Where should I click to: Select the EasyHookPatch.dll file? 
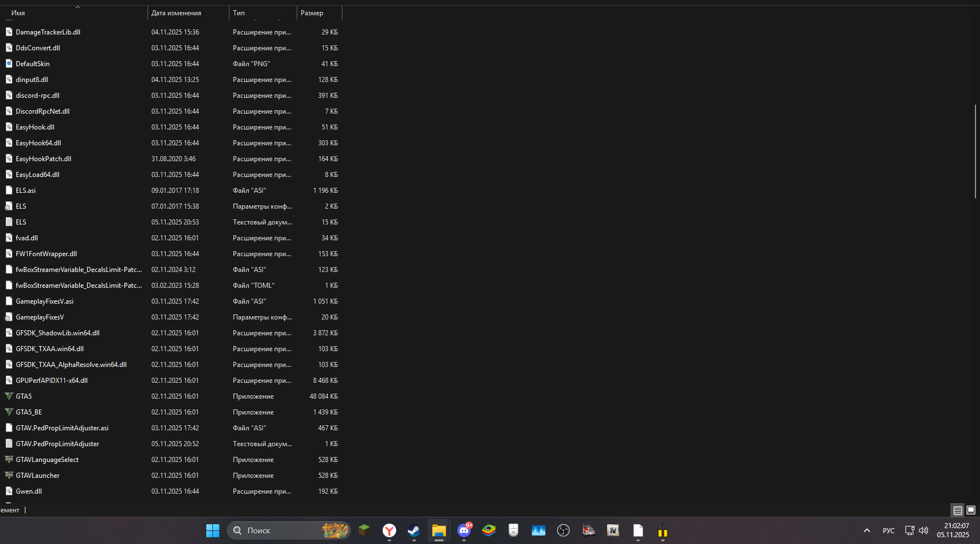(44, 159)
